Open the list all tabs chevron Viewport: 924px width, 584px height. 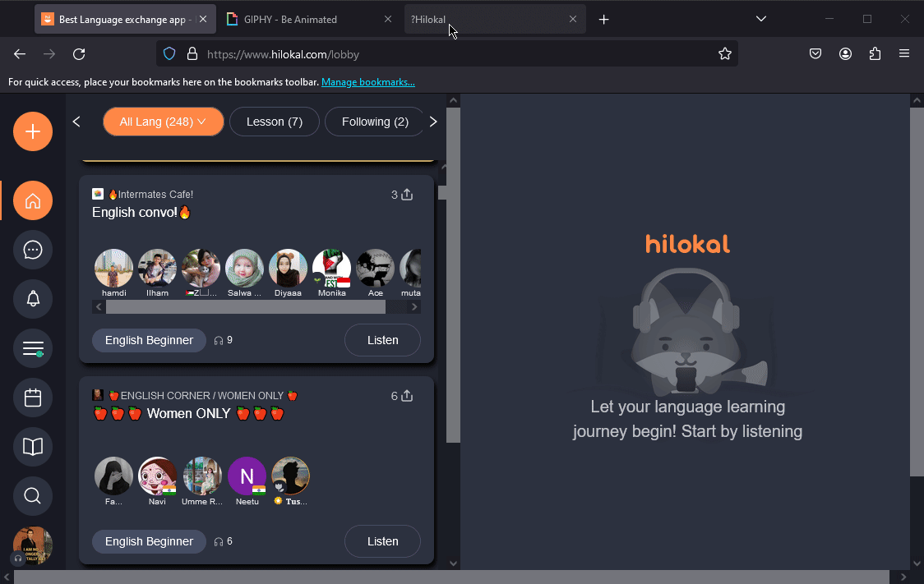coord(761,20)
